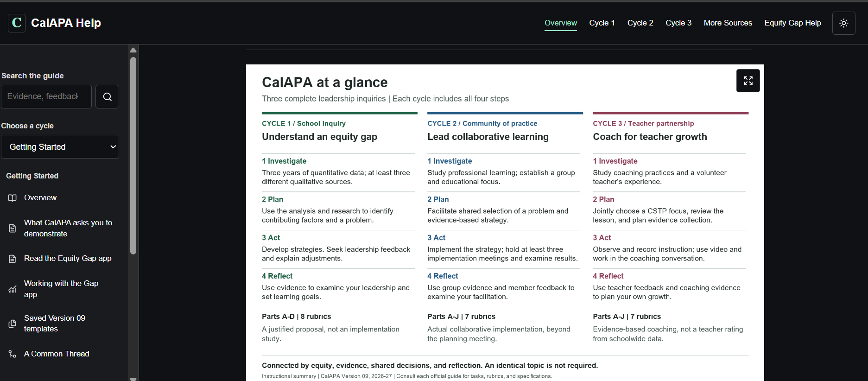Viewport: 868px width, 381px height.
Task: Click the Lead collaborative learning heading
Action: [x=488, y=137]
